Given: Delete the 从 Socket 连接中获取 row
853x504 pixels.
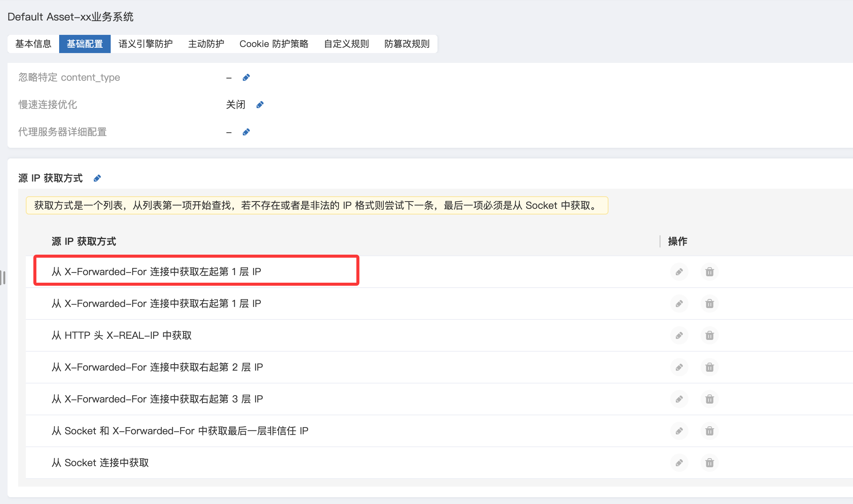Looking at the screenshot, I should (x=709, y=463).
